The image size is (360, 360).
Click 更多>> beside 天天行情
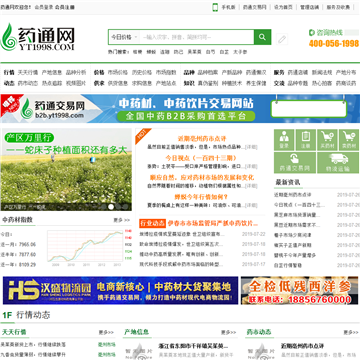point(106,332)
